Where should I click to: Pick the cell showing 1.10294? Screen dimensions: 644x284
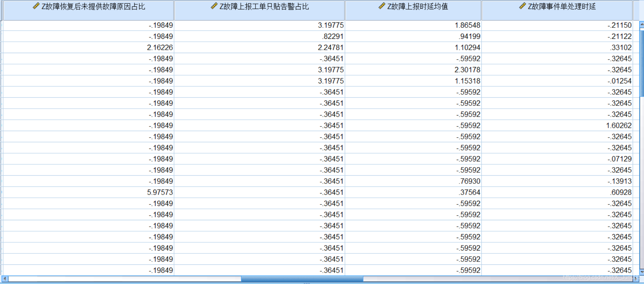tap(413, 47)
